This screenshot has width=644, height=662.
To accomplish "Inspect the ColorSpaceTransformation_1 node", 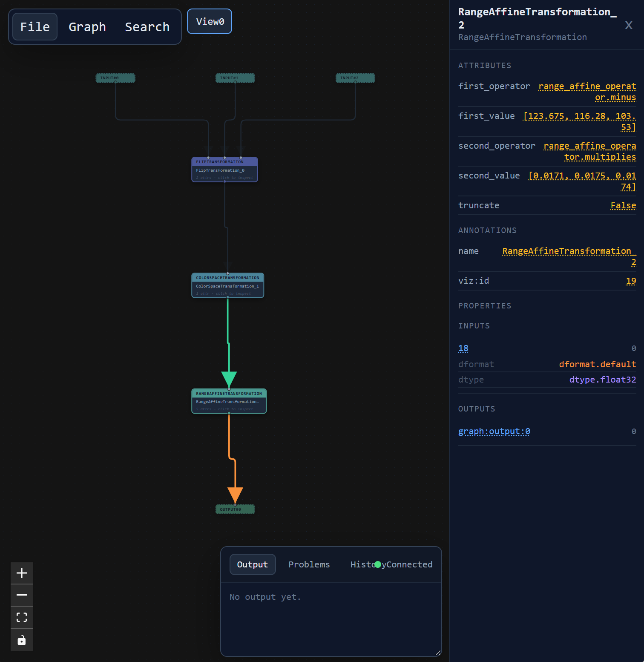I will tap(228, 285).
